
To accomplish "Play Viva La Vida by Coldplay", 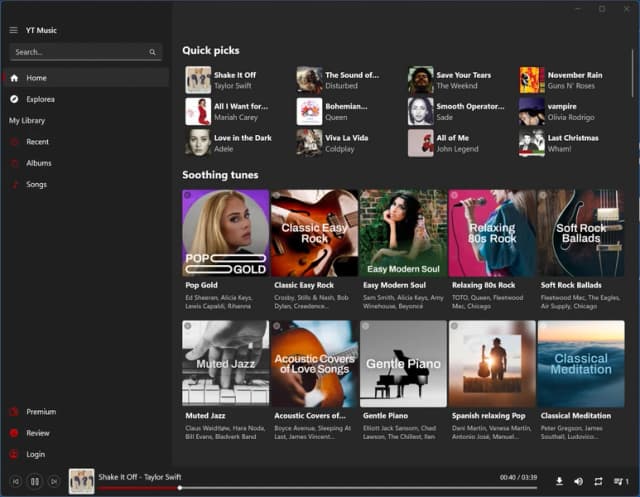I will click(345, 143).
